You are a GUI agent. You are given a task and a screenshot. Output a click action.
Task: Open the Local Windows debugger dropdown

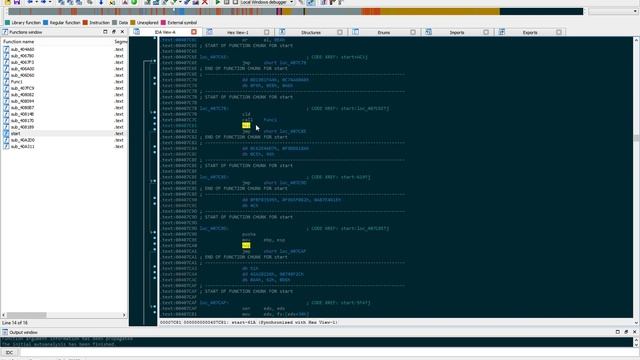coord(291,2)
